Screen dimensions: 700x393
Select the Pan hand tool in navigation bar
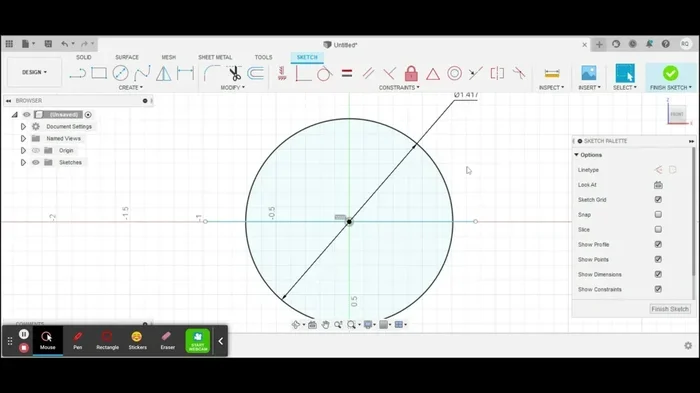pos(325,325)
